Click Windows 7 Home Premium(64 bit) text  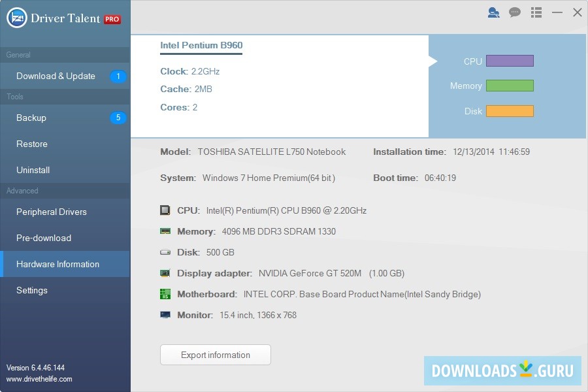point(269,178)
